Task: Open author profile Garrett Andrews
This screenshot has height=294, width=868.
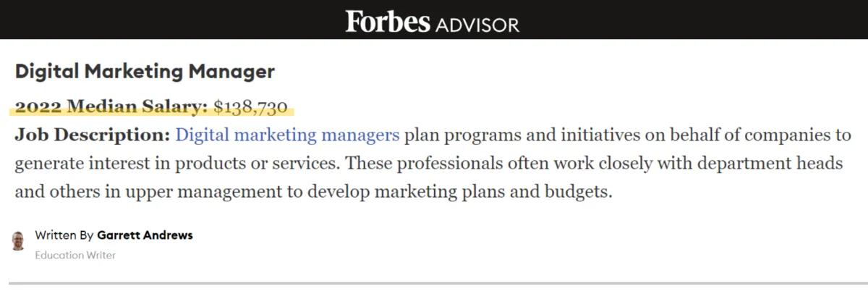Action: 145,235
